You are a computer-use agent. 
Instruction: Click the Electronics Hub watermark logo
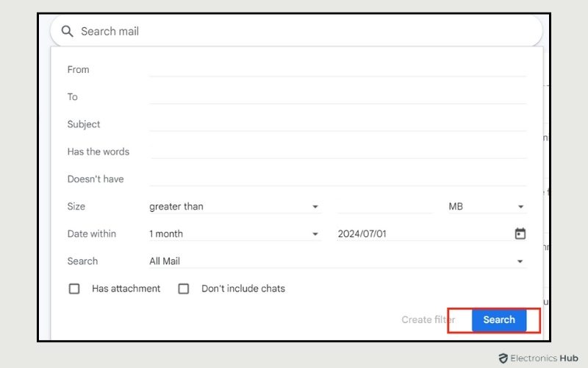click(x=538, y=358)
